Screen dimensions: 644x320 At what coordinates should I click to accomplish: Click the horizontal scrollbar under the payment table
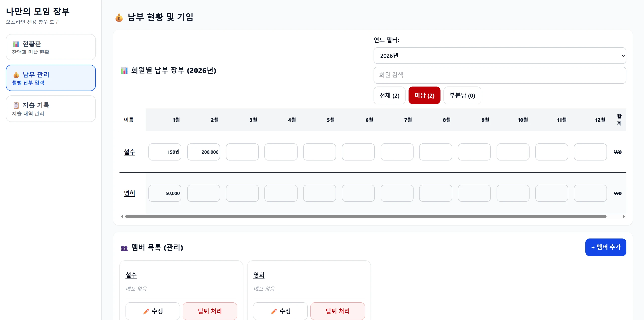[x=366, y=217]
